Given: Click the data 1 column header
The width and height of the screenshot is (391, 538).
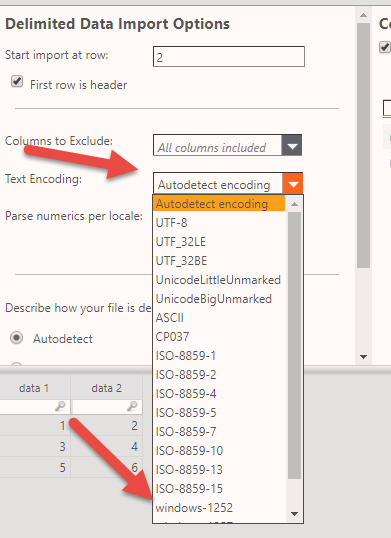Looking at the screenshot, I should pyautogui.click(x=34, y=388).
